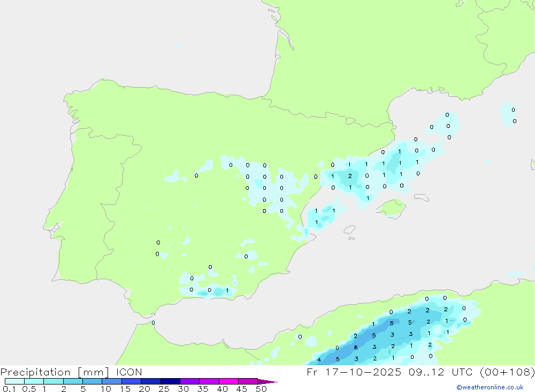535x392 pixels.
Task: Click the '30' legend scale label
Action: [x=183, y=389]
